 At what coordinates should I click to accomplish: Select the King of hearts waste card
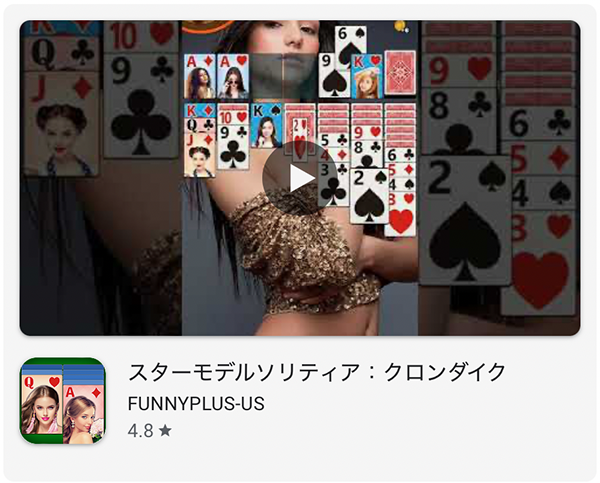tap(367, 77)
